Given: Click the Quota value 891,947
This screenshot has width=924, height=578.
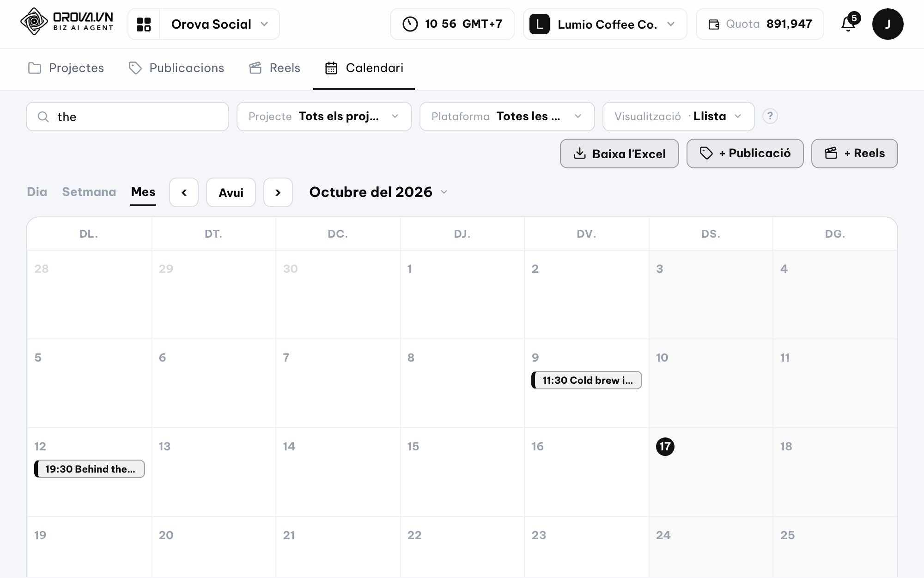Looking at the screenshot, I should (789, 24).
